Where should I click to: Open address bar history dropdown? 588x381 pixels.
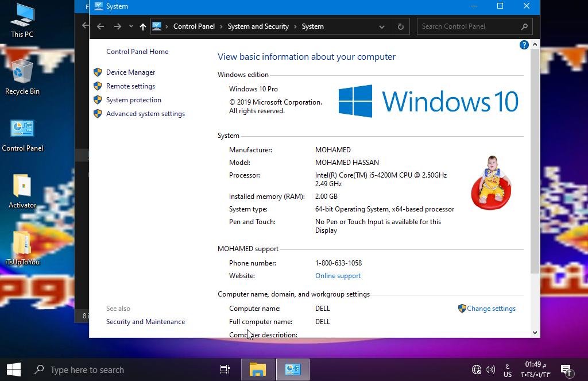coord(382,26)
